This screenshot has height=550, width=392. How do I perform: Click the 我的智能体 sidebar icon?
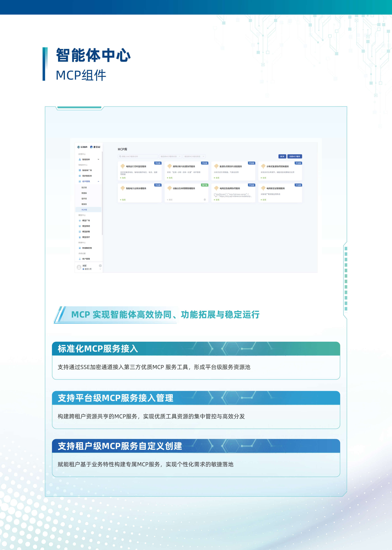coord(80,176)
